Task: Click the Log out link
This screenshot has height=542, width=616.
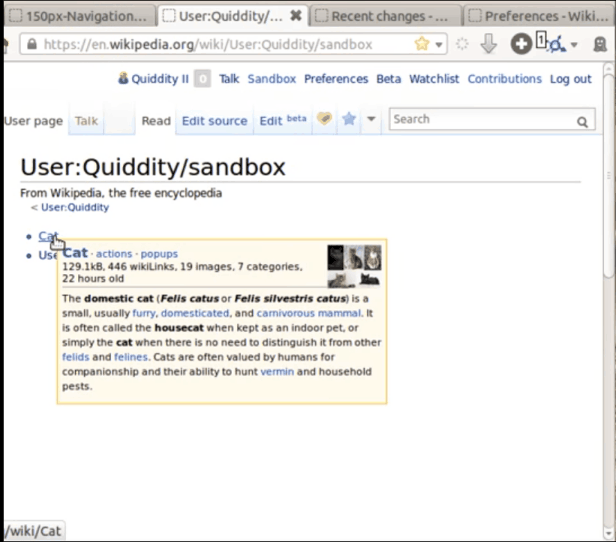Action: pyautogui.click(x=570, y=79)
